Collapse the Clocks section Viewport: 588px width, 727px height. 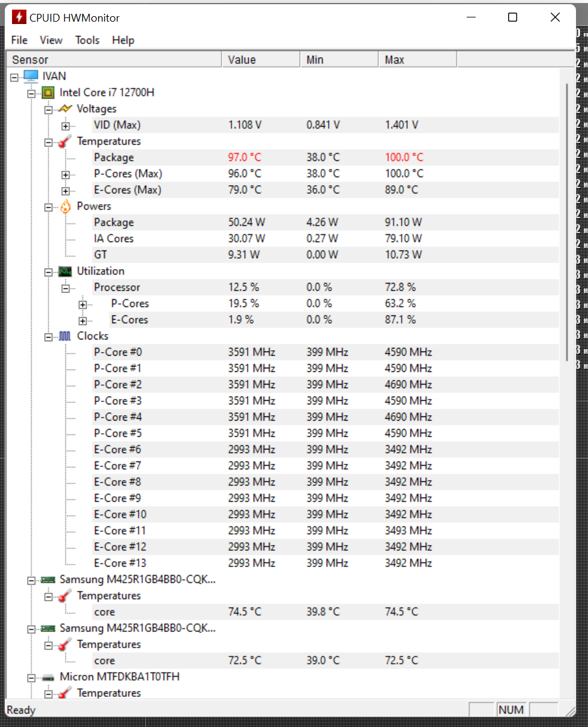pos(48,336)
